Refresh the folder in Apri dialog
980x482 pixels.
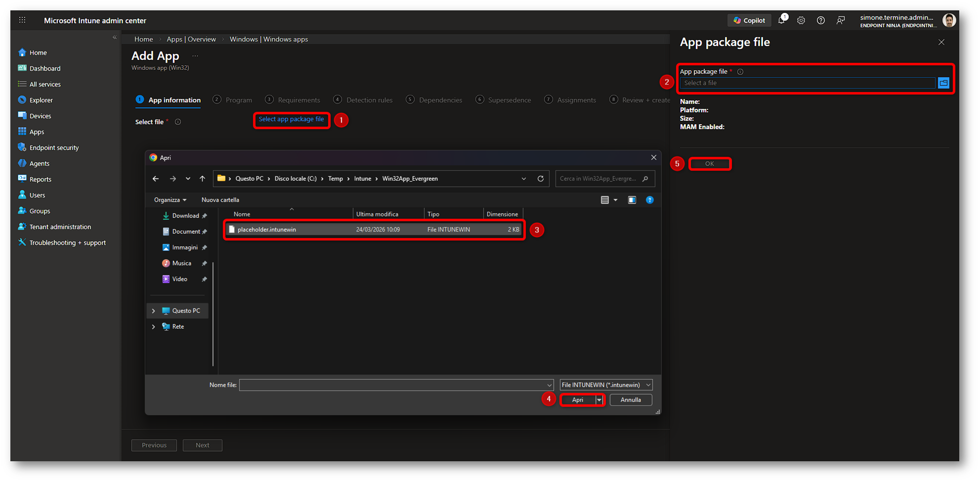point(540,178)
